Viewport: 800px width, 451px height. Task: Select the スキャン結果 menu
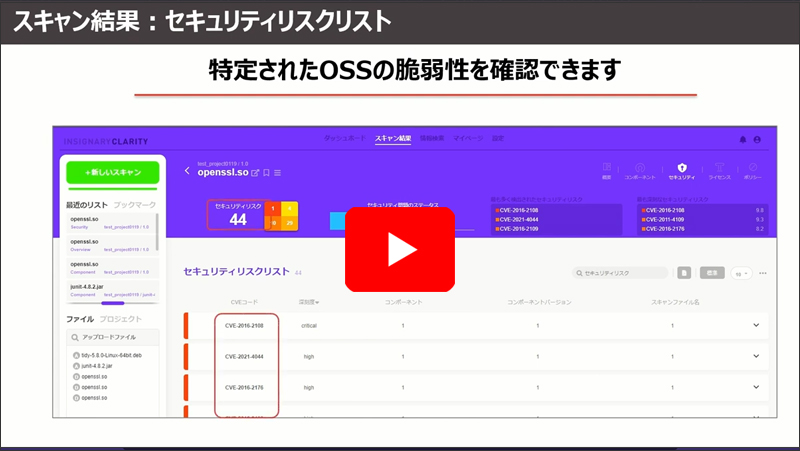[393, 138]
